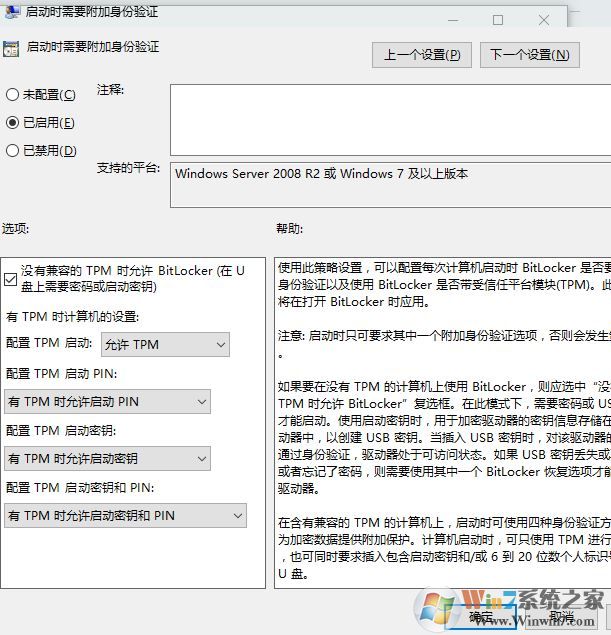Toggle 没有兼容的 TPM 时允许 BitLocker checkbox
This screenshot has width=611, height=635.
pyautogui.click(x=11, y=279)
